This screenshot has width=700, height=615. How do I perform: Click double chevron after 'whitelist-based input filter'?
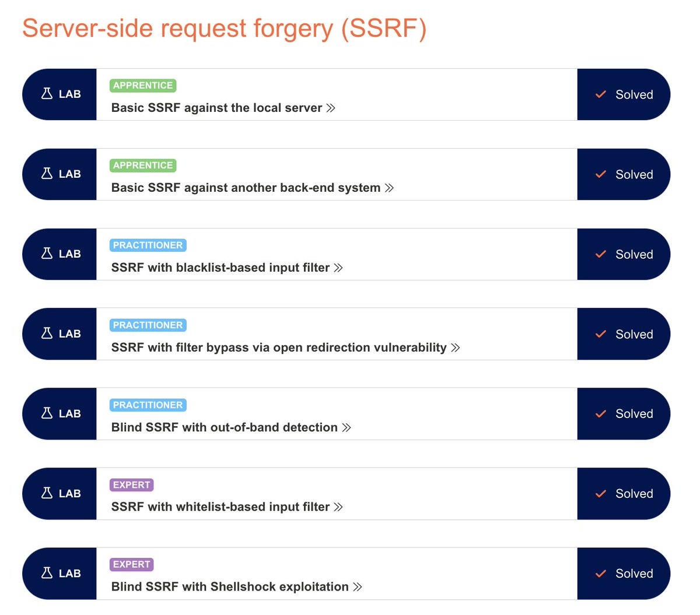pos(338,507)
